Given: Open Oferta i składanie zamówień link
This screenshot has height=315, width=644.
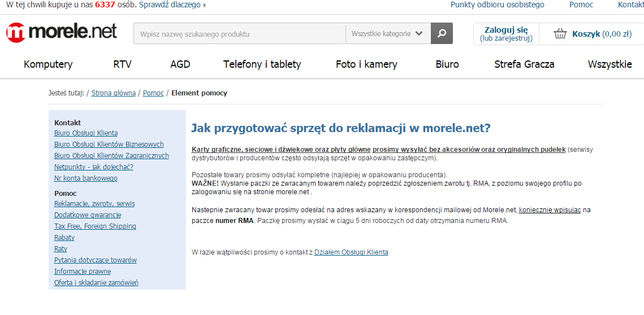Looking at the screenshot, I should click(96, 283).
